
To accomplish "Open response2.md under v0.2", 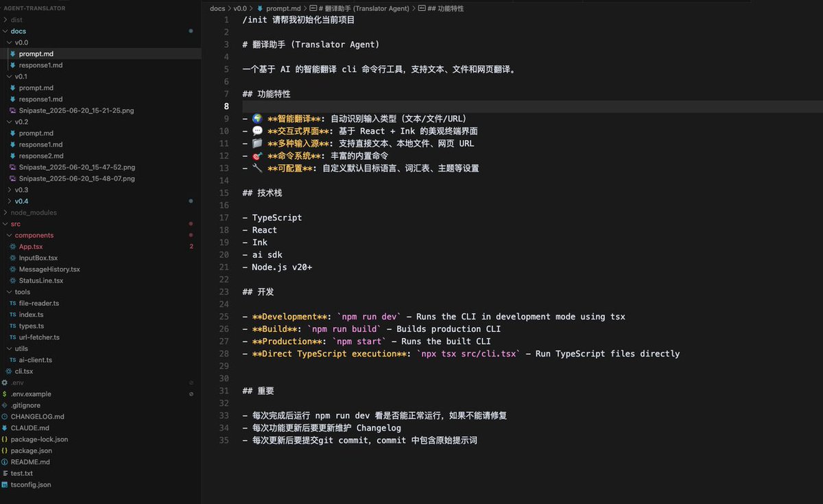I will point(40,156).
